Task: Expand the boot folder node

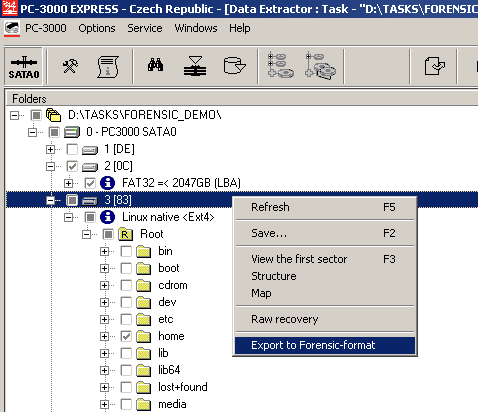Action: pyautogui.click(x=104, y=269)
